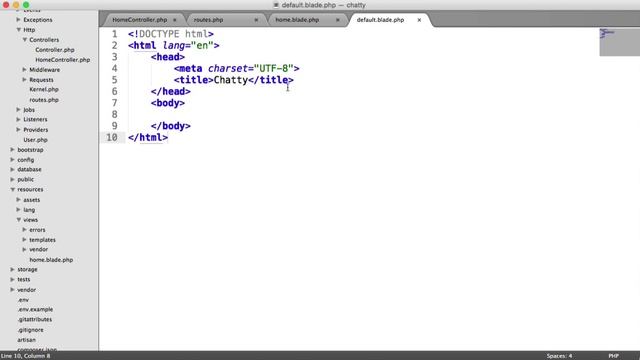Open routes.php in the sidebar
The image size is (640, 360).
(x=44, y=100)
